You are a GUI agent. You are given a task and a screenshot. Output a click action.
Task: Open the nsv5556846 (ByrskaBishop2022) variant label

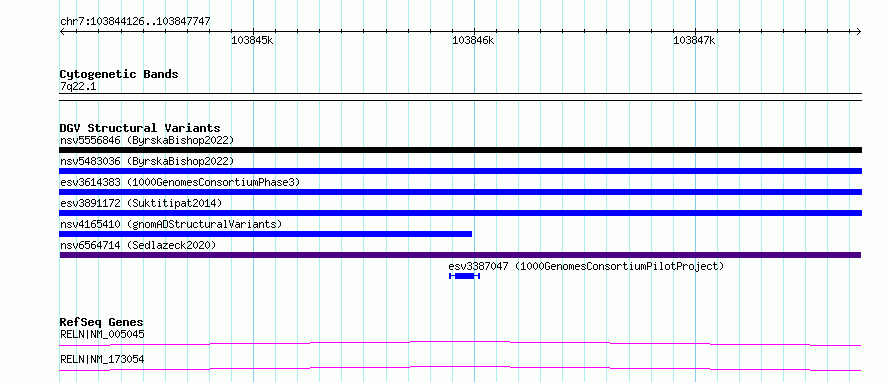[147, 140]
